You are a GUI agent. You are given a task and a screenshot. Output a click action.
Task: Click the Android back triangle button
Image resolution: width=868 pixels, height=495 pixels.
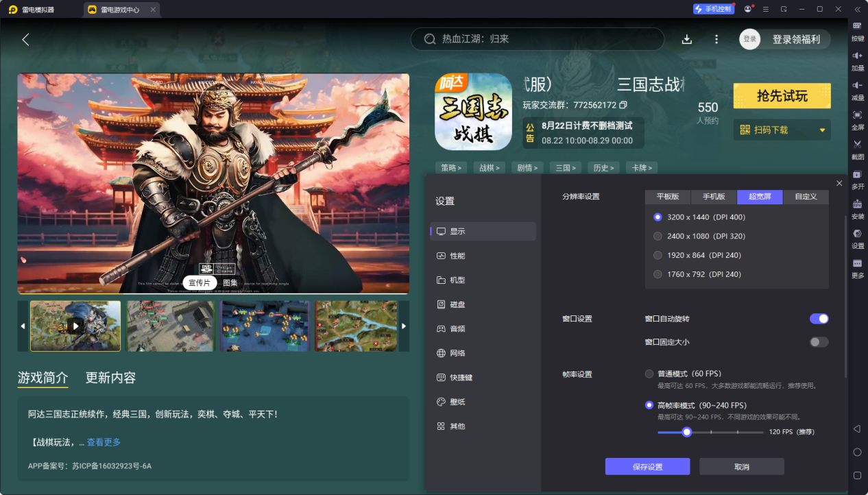pos(857,428)
